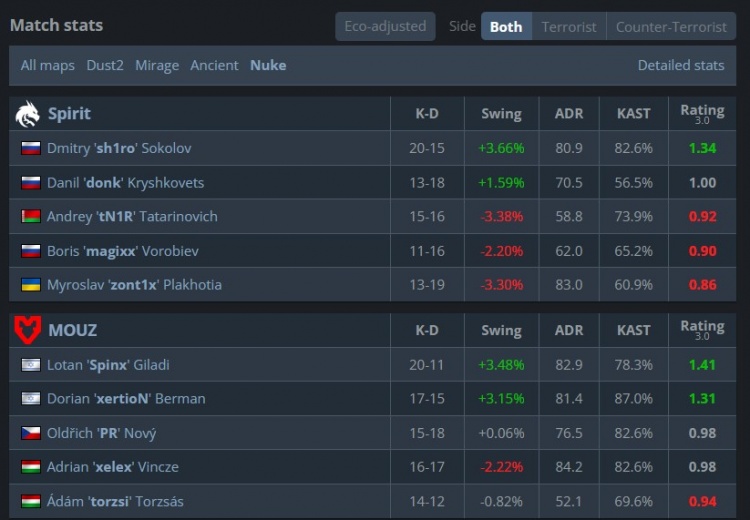750x520 pixels.
Task: Click Spinx's 20-11 K-D value
Action: click(x=427, y=365)
